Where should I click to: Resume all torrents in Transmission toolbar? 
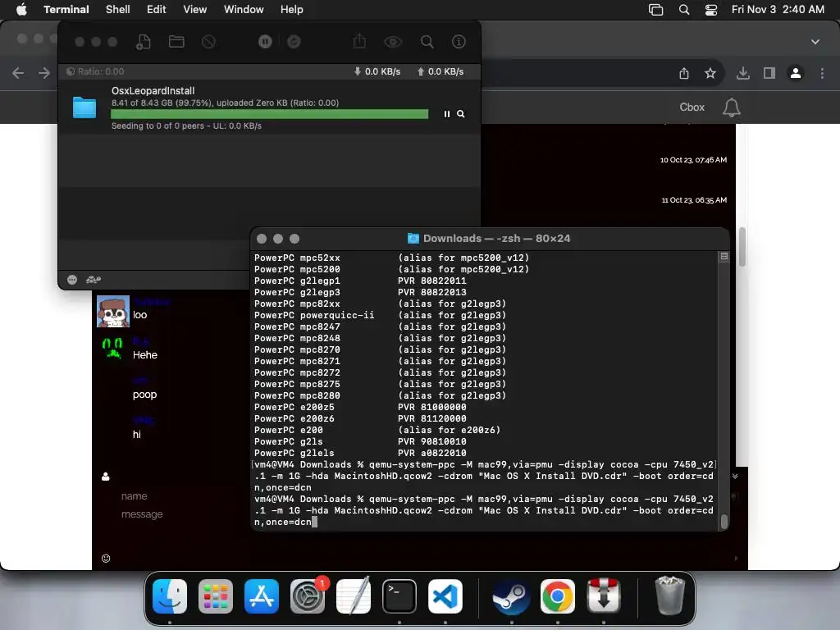click(x=294, y=42)
